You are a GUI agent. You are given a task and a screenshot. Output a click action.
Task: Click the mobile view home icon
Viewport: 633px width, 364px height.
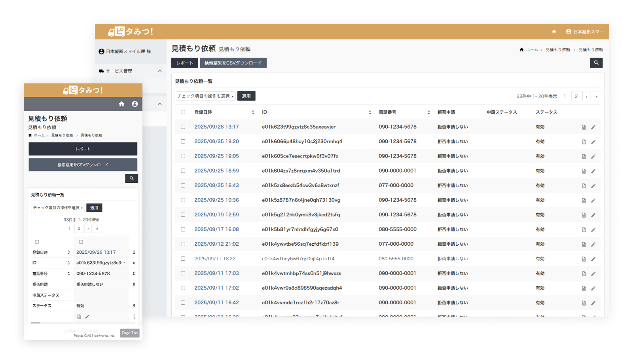click(121, 104)
